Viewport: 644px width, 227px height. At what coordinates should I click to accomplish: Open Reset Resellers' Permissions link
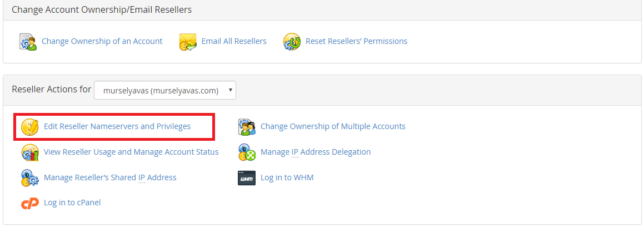[x=357, y=42]
